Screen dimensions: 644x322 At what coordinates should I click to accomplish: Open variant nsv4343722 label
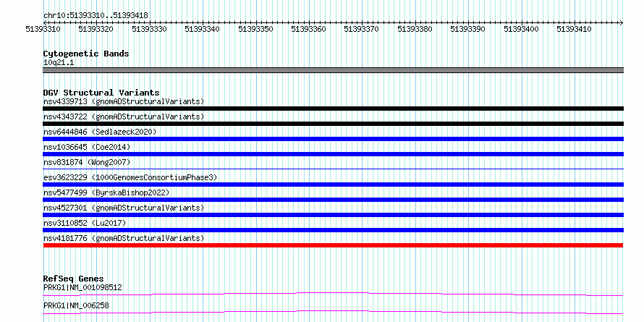coord(124,116)
